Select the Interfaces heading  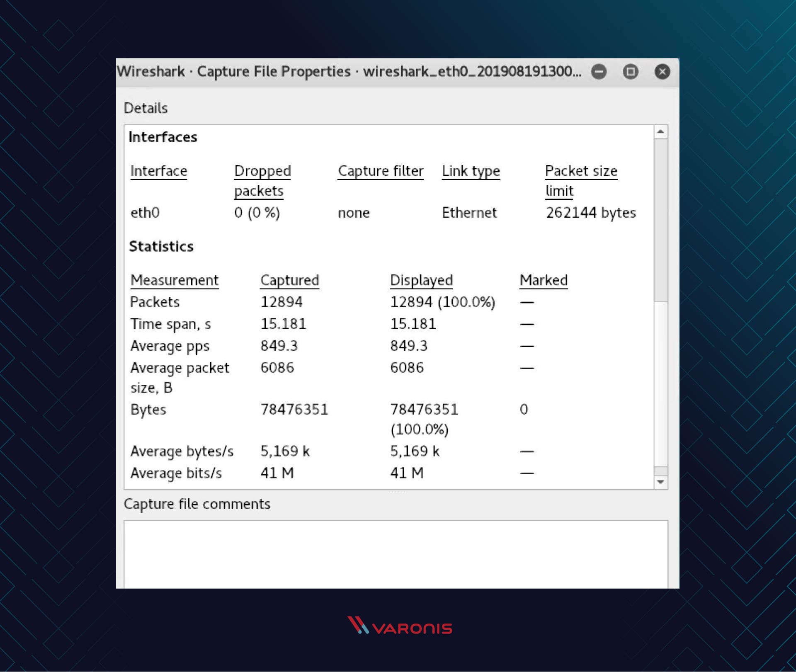click(163, 137)
